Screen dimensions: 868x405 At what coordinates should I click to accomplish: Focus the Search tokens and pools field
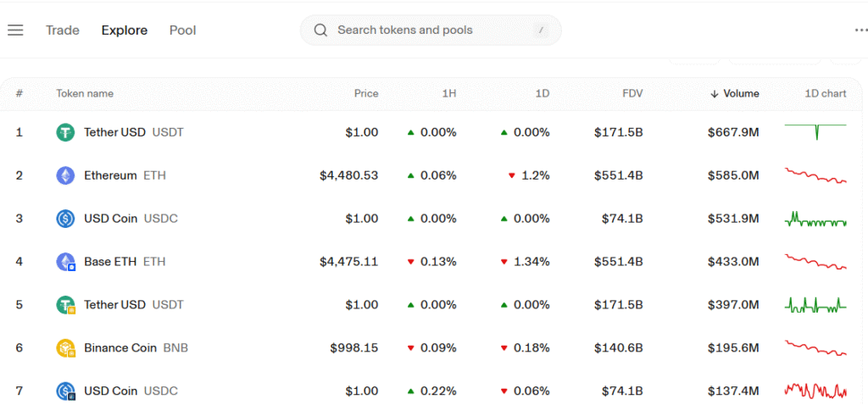431,30
